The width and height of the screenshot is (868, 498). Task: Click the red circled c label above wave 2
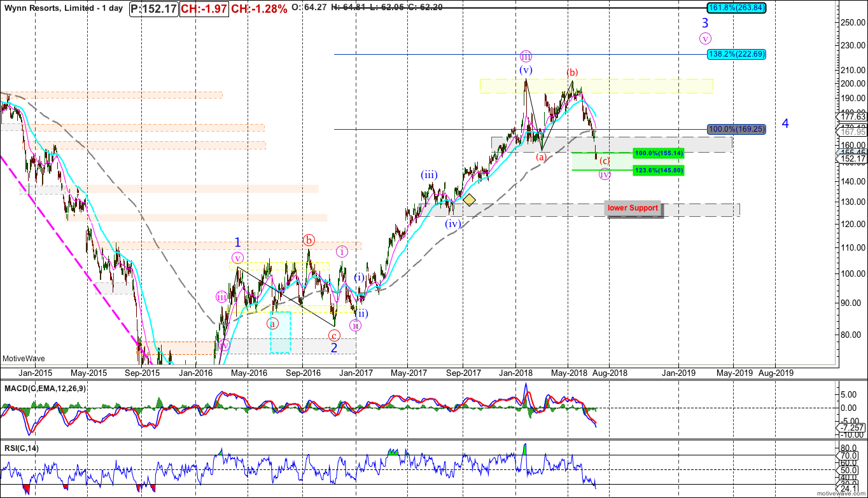[335, 335]
